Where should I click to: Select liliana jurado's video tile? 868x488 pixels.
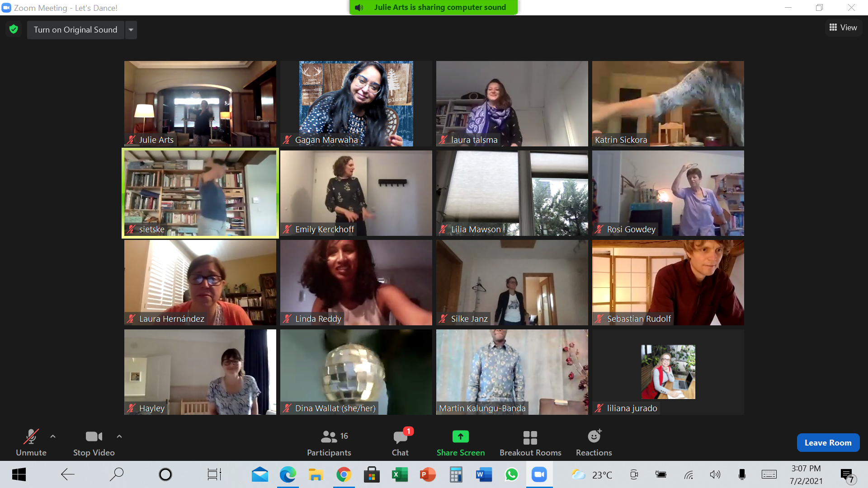click(x=668, y=372)
